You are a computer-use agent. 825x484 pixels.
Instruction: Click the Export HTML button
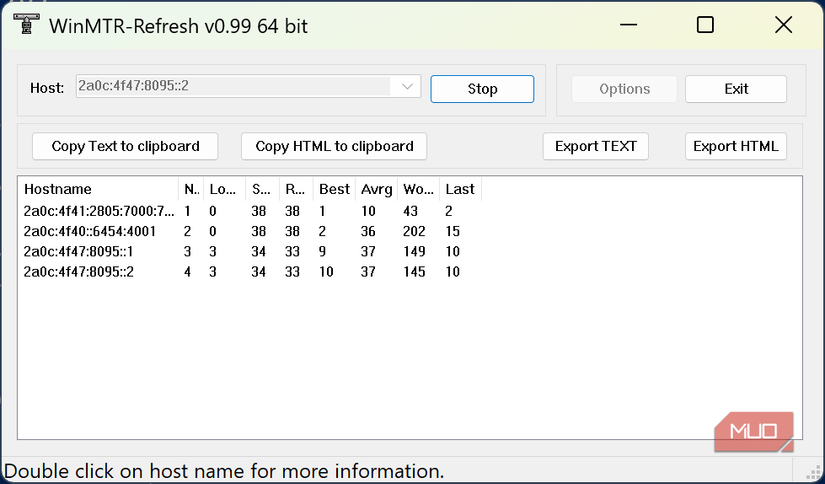736,146
